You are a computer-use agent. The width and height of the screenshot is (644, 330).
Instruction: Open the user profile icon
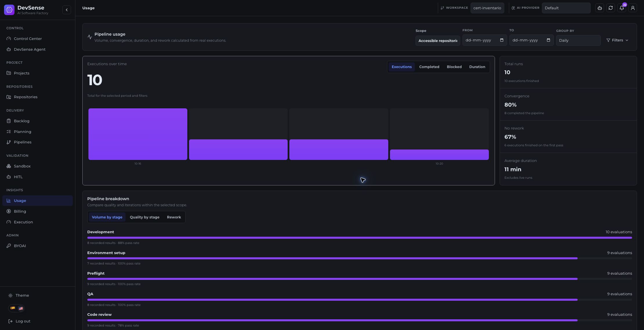pyautogui.click(x=633, y=8)
